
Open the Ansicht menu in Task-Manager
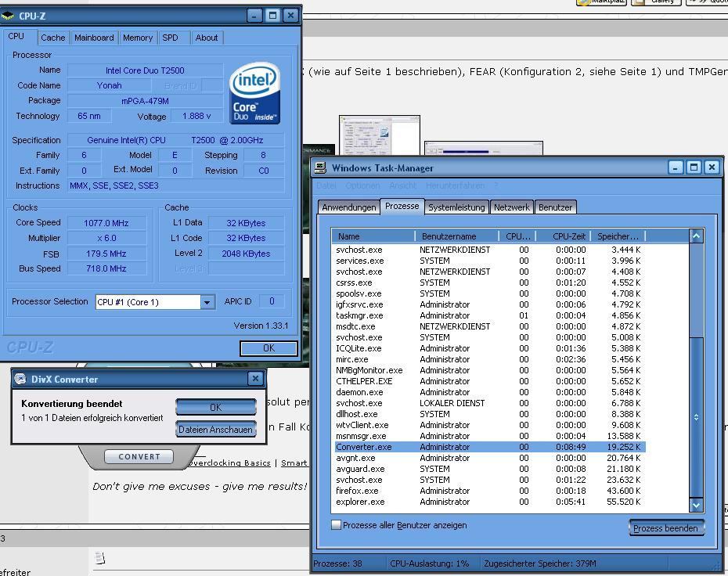(x=402, y=185)
